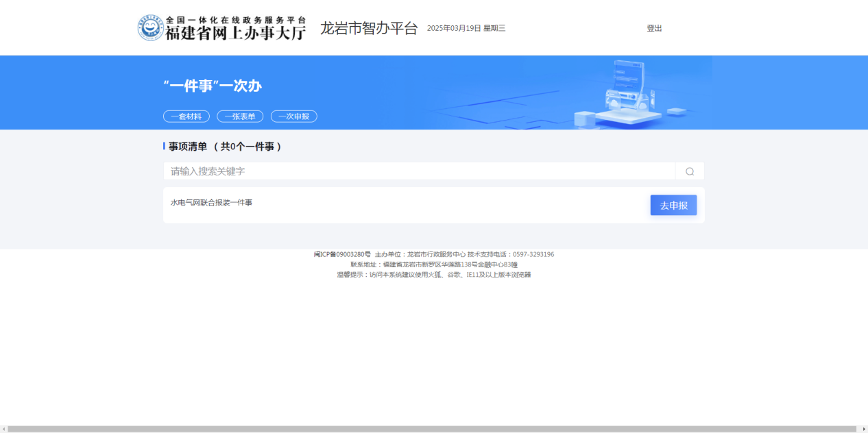This screenshot has width=868, height=433.
Task: Open the 水电气网联合报装一件事 item
Action: (211, 203)
